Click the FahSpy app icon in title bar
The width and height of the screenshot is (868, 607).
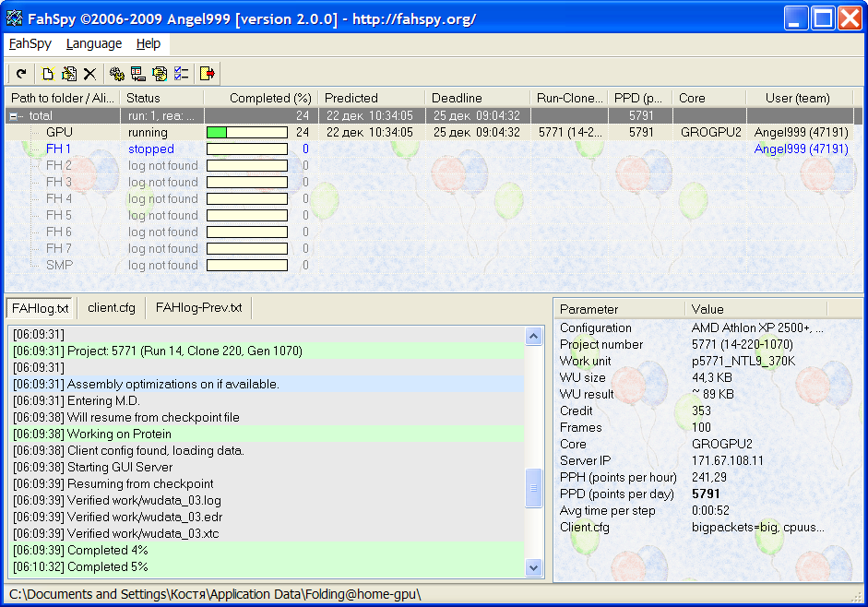14,18
